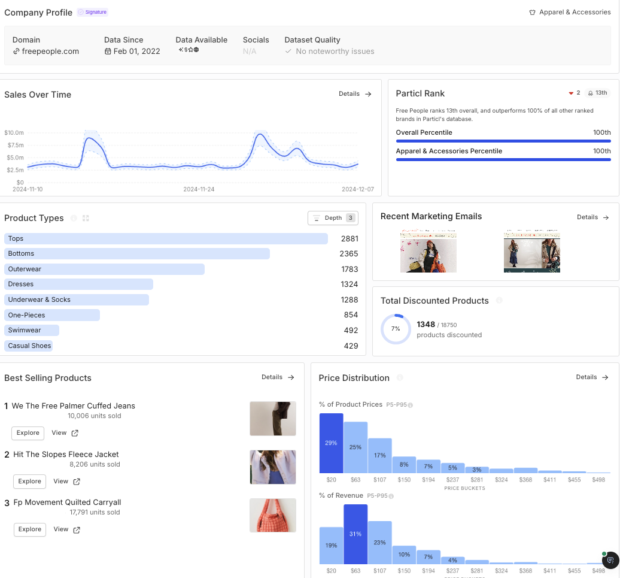
Task: View Fp Movement Quilted Carryall externally
Action: click(x=67, y=529)
